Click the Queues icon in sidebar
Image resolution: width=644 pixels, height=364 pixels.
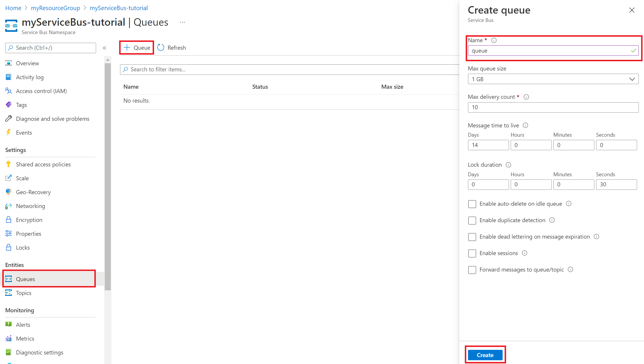(8, 278)
